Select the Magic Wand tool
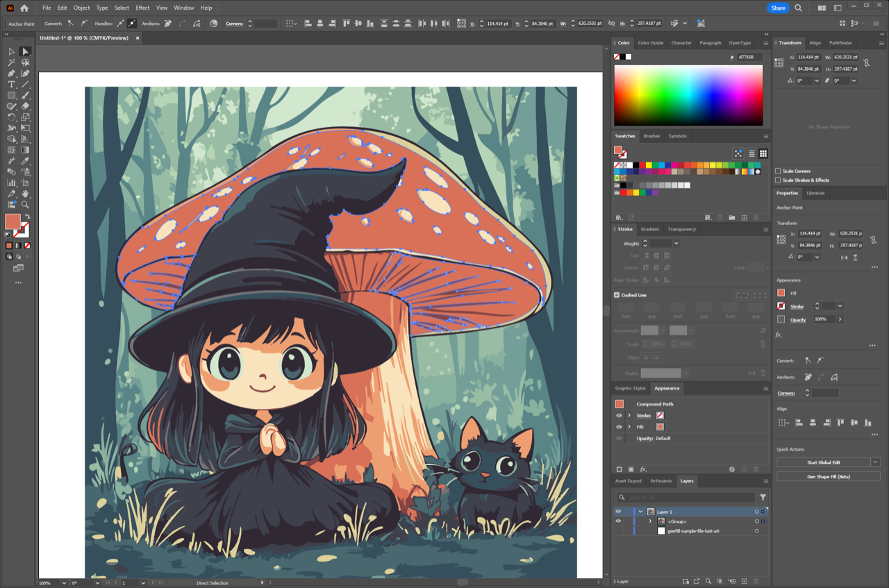This screenshot has height=588, width=889. pos(12,62)
